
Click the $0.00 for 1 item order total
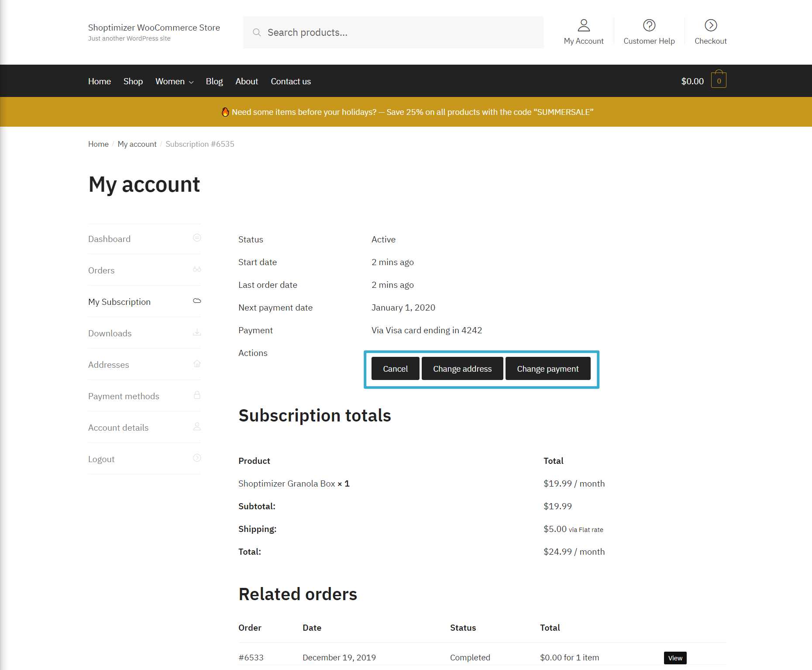pyautogui.click(x=570, y=657)
